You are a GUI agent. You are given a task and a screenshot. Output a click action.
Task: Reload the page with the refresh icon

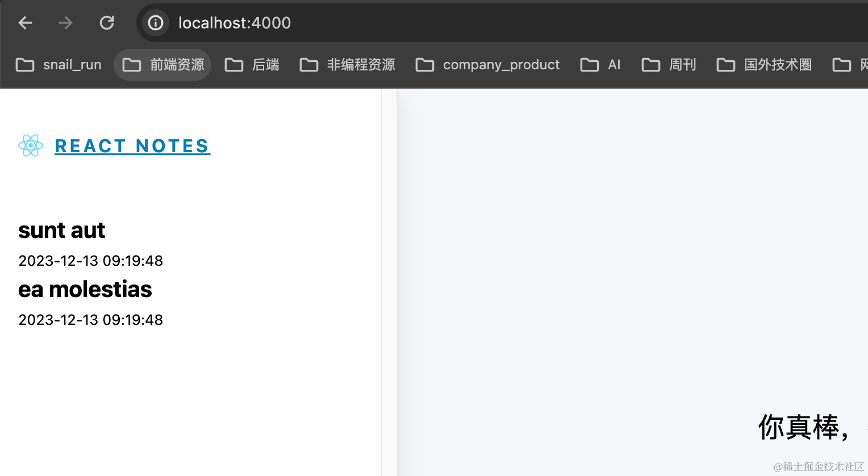tap(107, 23)
